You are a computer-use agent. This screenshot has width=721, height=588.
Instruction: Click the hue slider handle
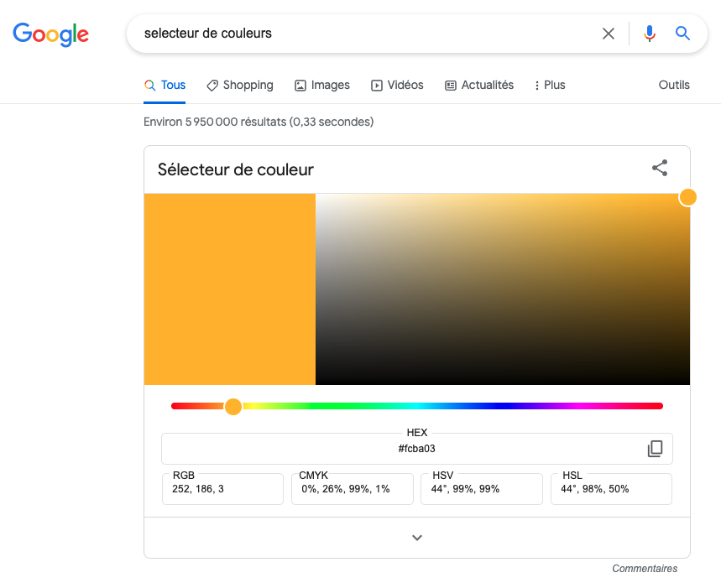(233, 407)
